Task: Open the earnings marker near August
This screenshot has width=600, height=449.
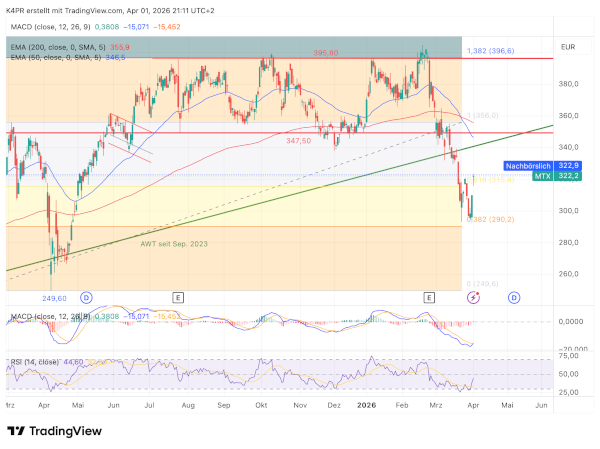Action: click(x=177, y=298)
